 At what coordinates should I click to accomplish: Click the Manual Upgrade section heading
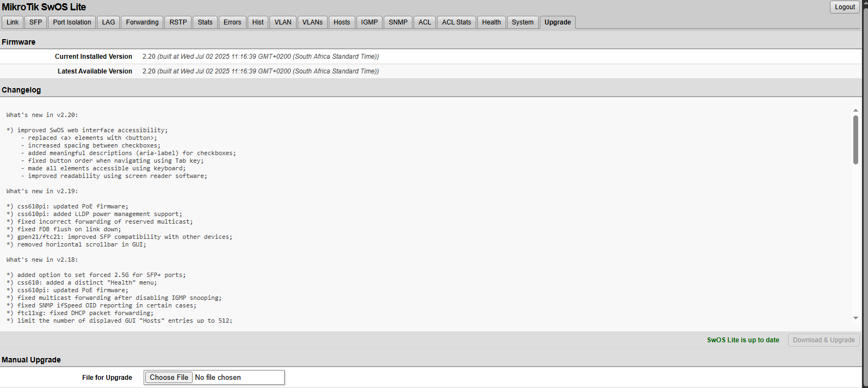coord(31,360)
